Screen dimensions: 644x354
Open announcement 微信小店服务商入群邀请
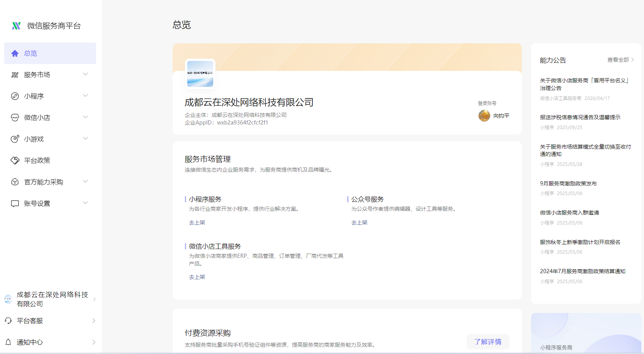coord(569,213)
